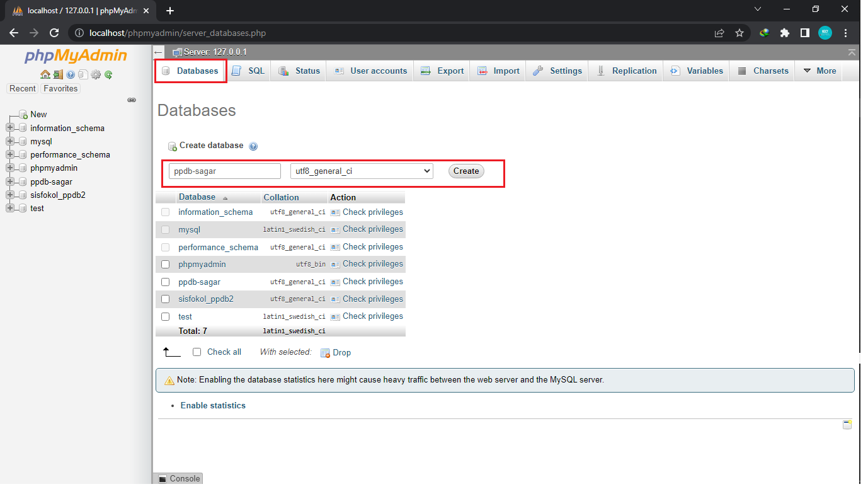Click the Recent button in the sidebar

23,89
